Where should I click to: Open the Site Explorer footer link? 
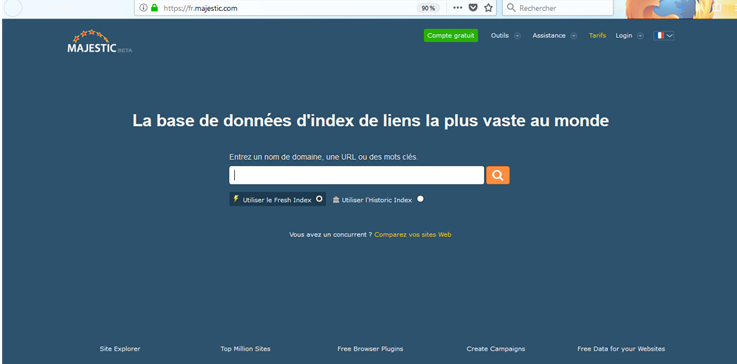point(120,349)
